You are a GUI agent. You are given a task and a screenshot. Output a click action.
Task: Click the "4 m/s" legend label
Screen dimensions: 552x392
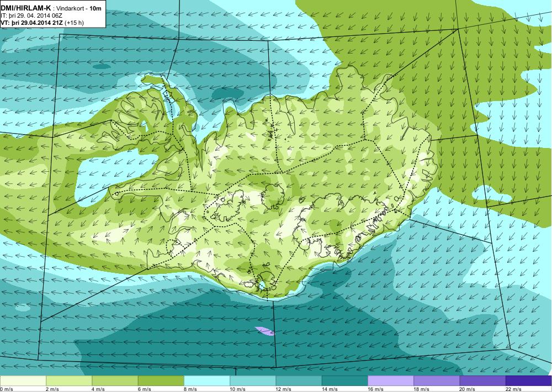[x=98, y=389]
